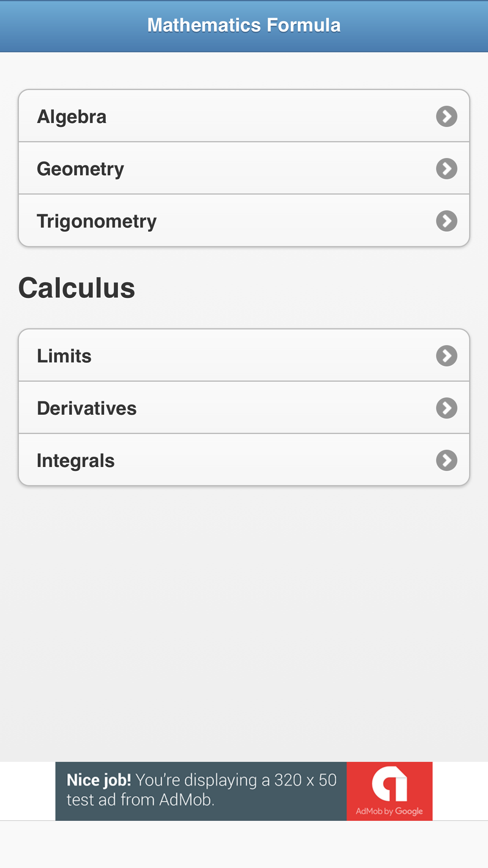Tap the arrow icon beside Limits
Image resolution: width=488 pixels, height=868 pixels.
pyautogui.click(x=446, y=356)
